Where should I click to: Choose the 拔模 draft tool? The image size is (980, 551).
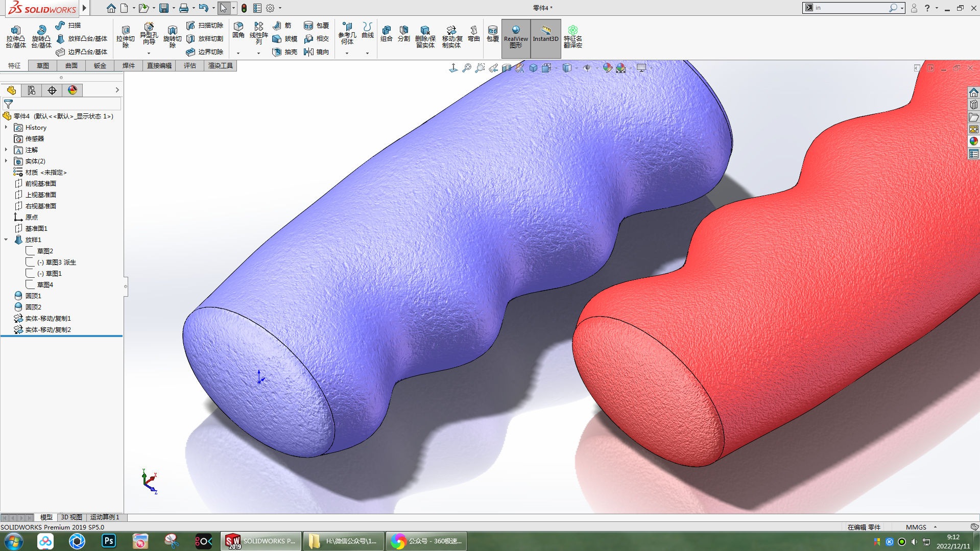pyautogui.click(x=285, y=39)
